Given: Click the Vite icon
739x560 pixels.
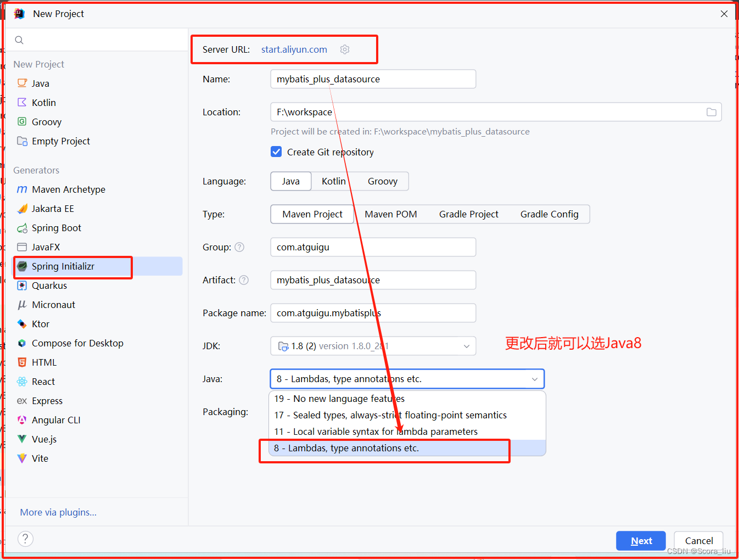Looking at the screenshot, I should (x=22, y=458).
